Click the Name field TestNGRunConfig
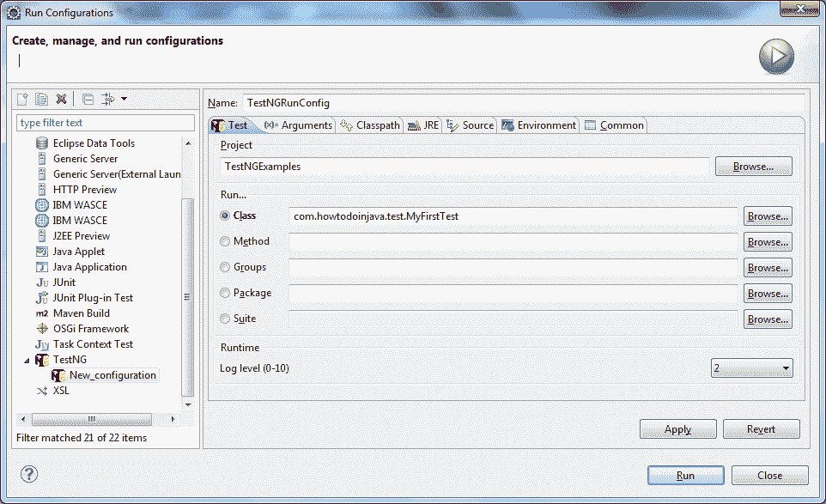 pos(523,103)
